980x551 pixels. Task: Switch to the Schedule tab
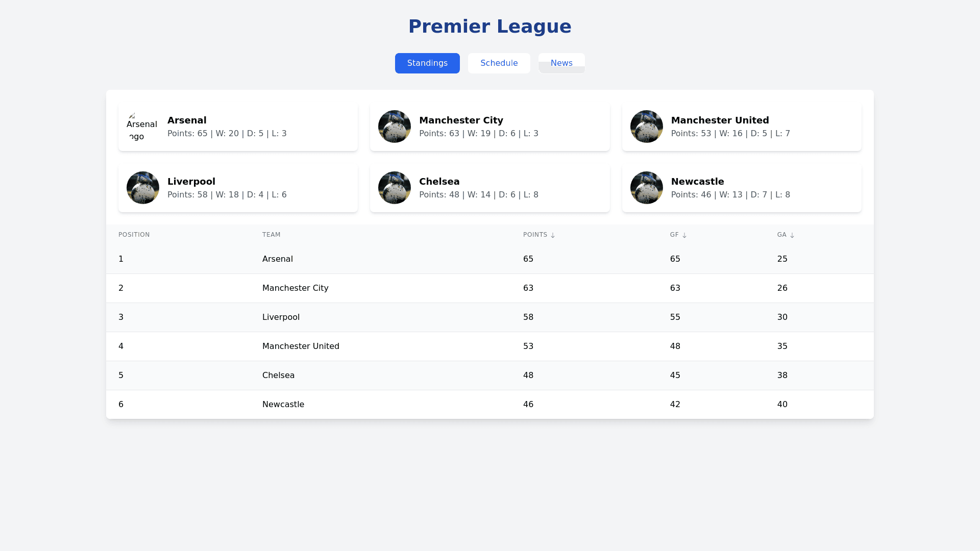click(499, 63)
